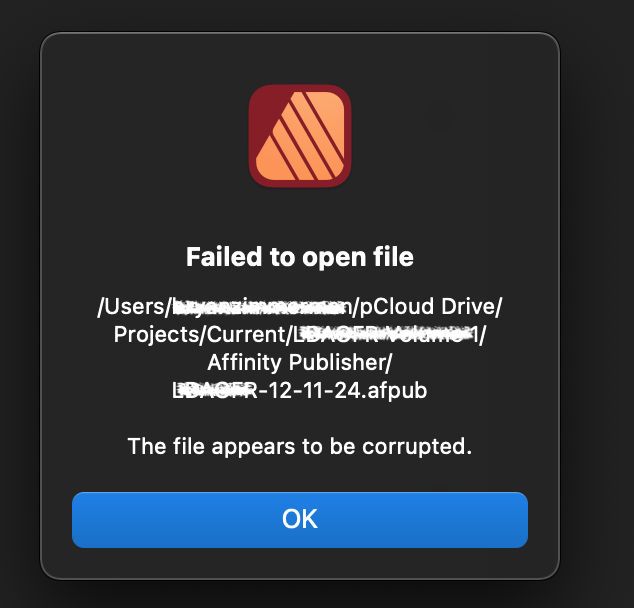
Task: Click the empty dialog area below the app icon
Action: point(300,216)
